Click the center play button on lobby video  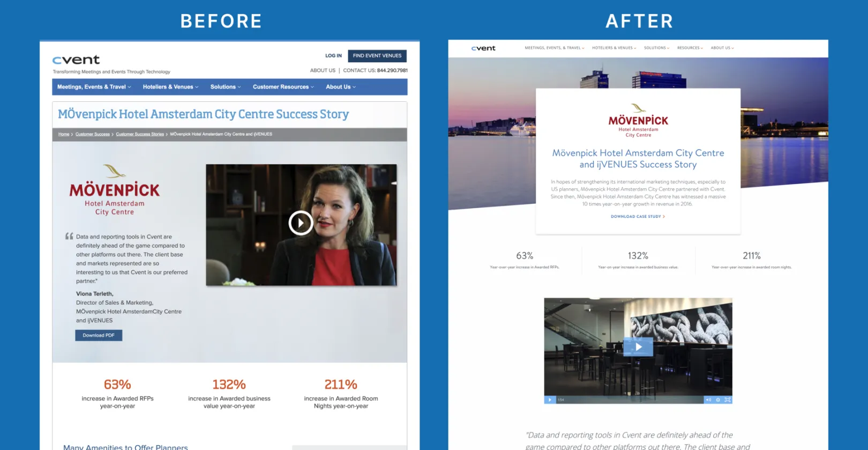point(638,347)
